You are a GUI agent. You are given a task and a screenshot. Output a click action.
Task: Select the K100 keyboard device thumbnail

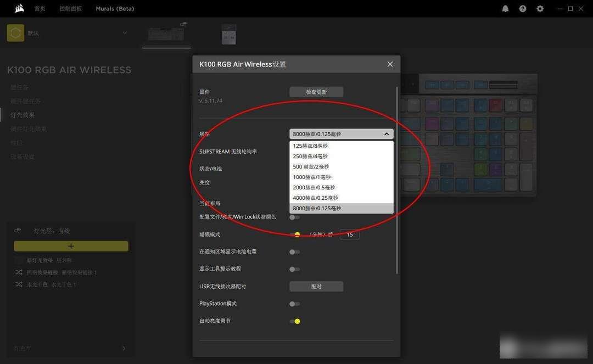(x=166, y=34)
